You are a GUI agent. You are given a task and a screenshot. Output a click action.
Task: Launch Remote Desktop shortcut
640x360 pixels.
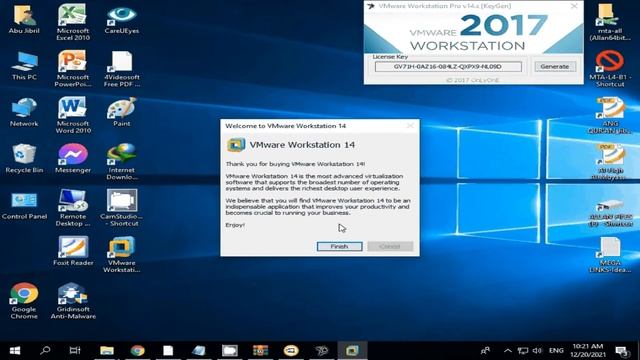click(73, 208)
